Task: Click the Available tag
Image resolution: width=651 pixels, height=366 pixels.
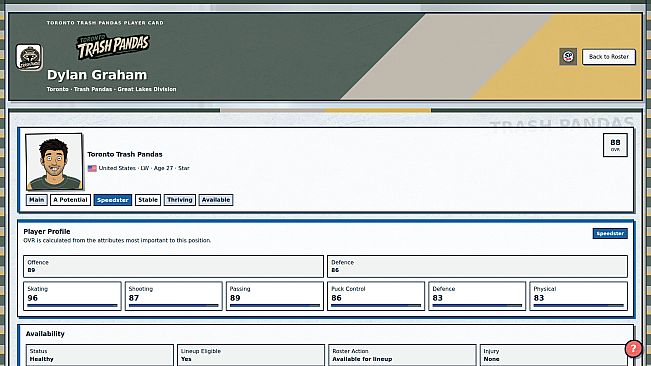Action: pyautogui.click(x=216, y=200)
